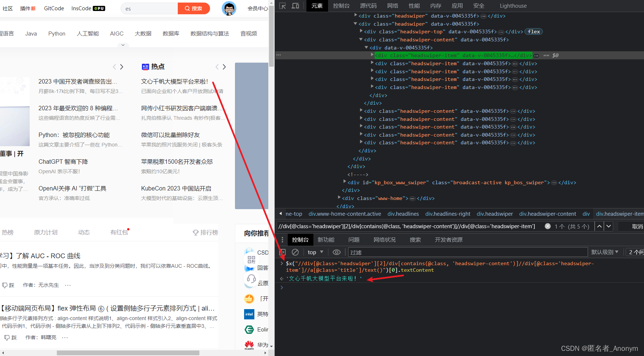This screenshot has height=356, width=644.
Task: Open 开发者资源 drawer tab
Action: pyautogui.click(x=449, y=240)
